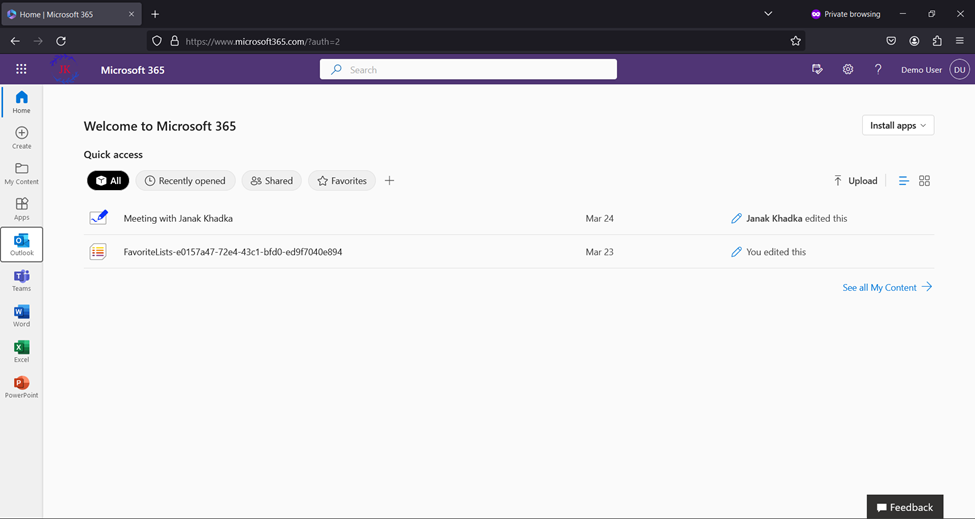Launch Word from the sidebar
The height and width of the screenshot is (519, 975).
22,316
